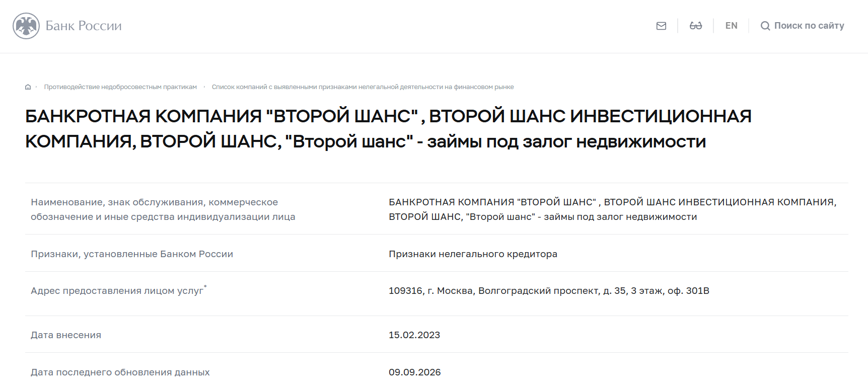Open breadcrumb 'Список компаний с выявленными признаками'
The image size is (868, 388).
[x=363, y=87]
